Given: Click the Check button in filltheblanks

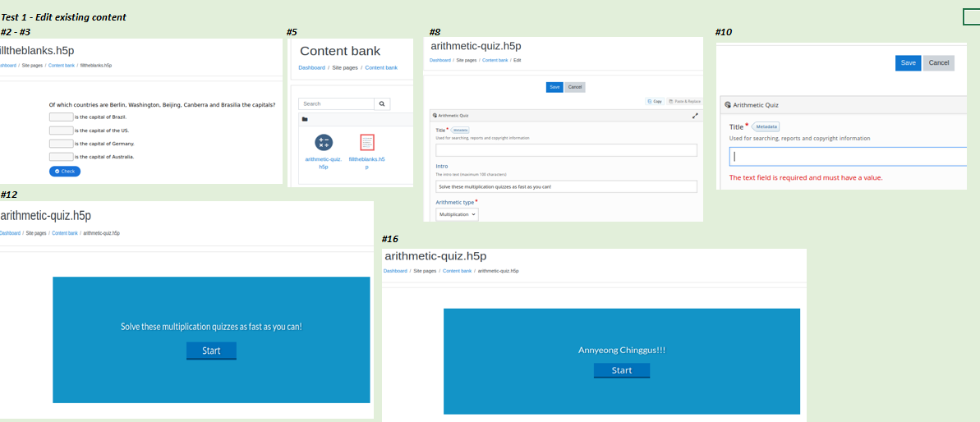Looking at the screenshot, I should click(65, 171).
